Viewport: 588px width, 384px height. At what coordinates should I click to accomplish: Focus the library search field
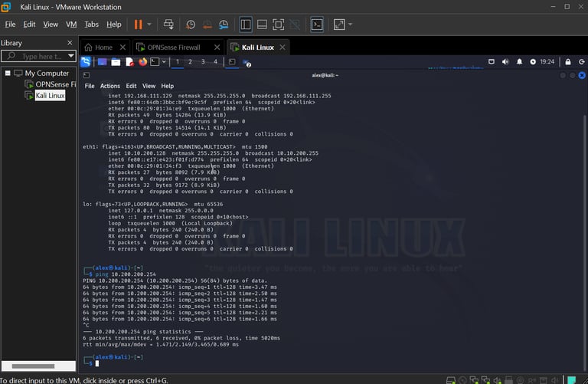(x=38, y=56)
